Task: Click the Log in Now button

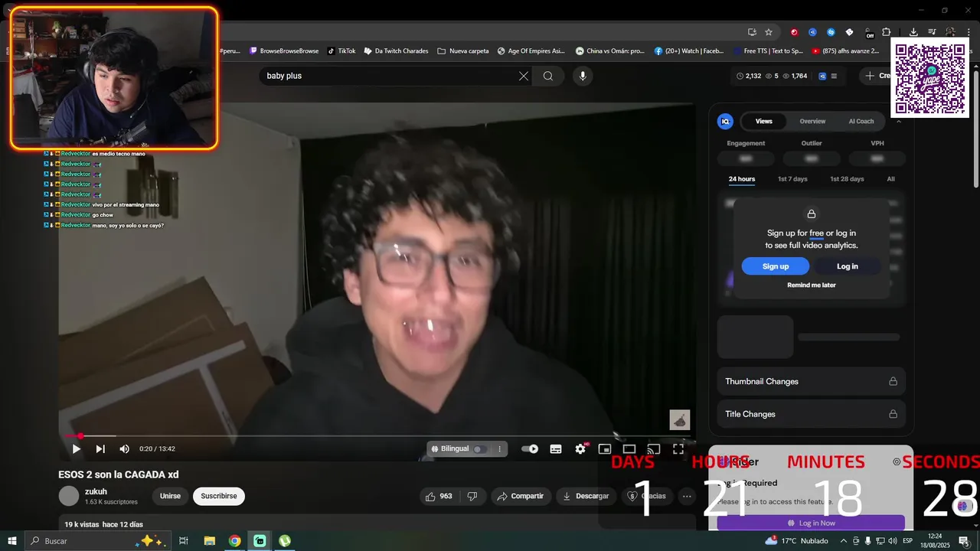Action: click(812, 523)
